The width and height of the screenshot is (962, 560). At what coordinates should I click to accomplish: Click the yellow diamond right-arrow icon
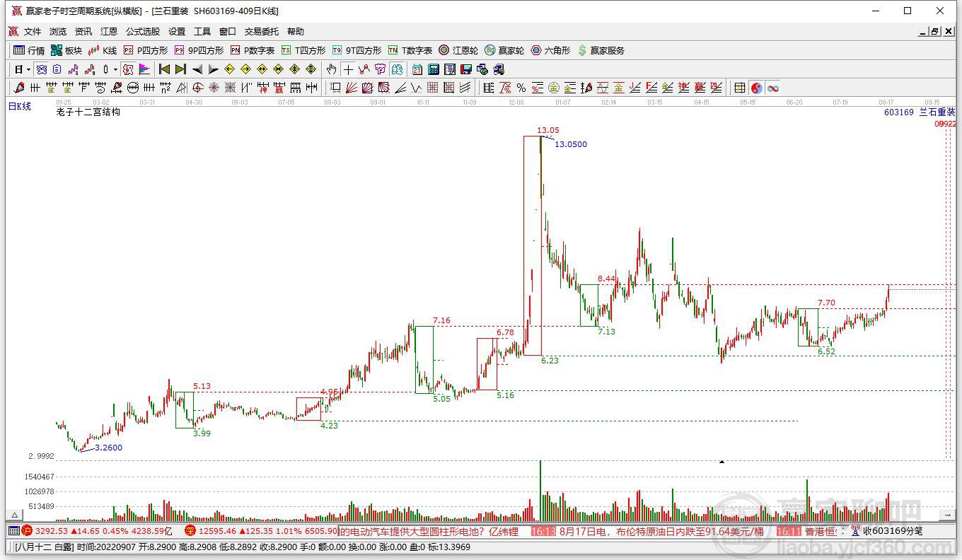click(x=245, y=69)
